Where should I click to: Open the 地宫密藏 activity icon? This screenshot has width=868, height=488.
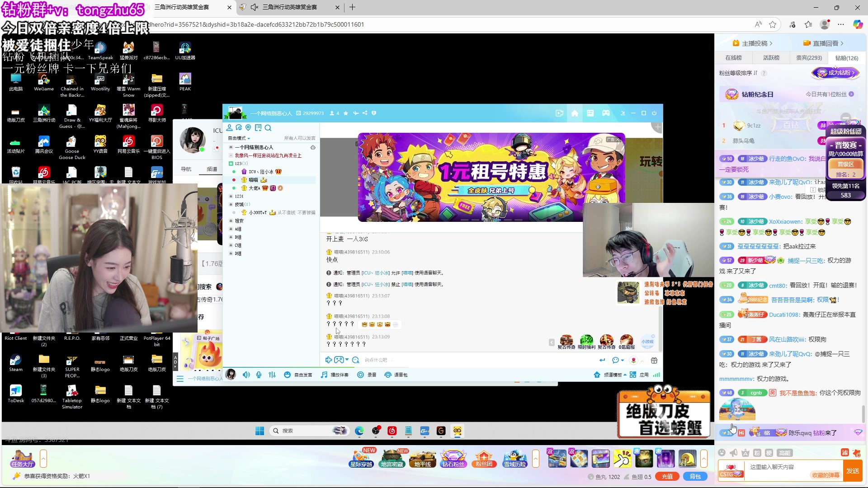(x=392, y=459)
